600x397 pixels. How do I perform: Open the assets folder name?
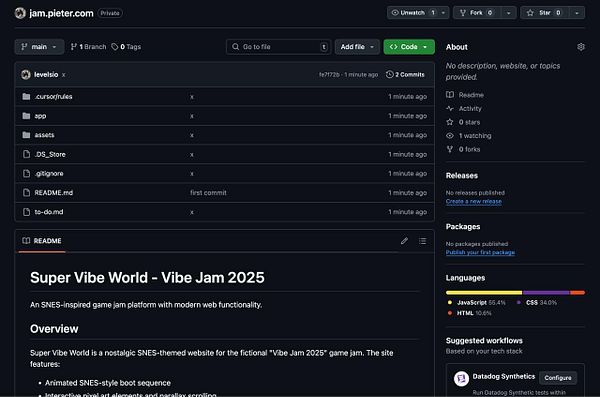44,135
